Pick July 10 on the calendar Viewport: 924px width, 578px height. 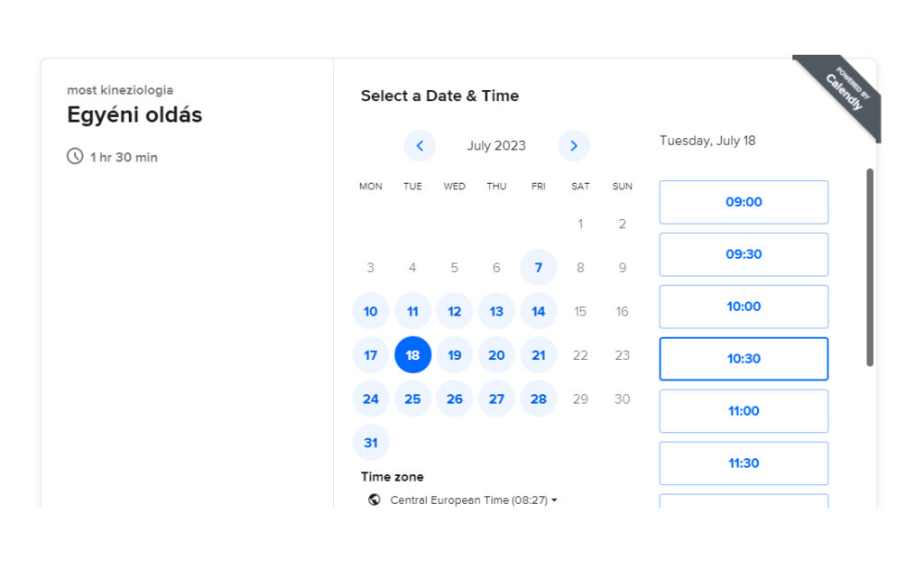pyautogui.click(x=371, y=311)
